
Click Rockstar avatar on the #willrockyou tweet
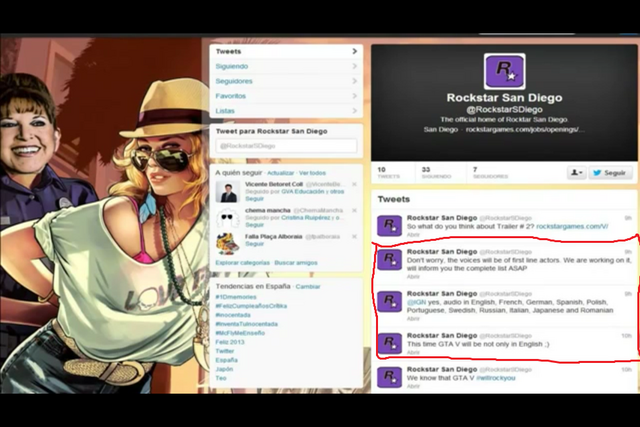[x=389, y=377]
